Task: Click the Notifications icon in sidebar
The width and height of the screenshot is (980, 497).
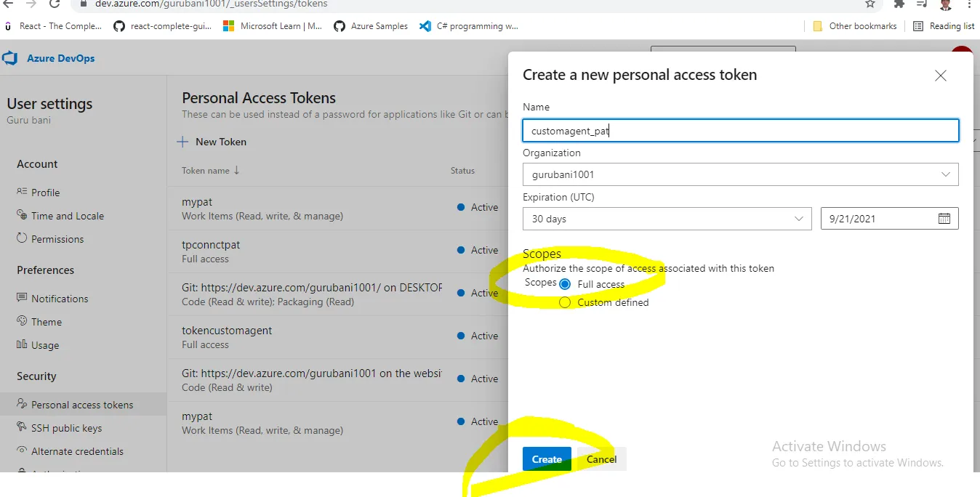Action: pyautogui.click(x=22, y=298)
